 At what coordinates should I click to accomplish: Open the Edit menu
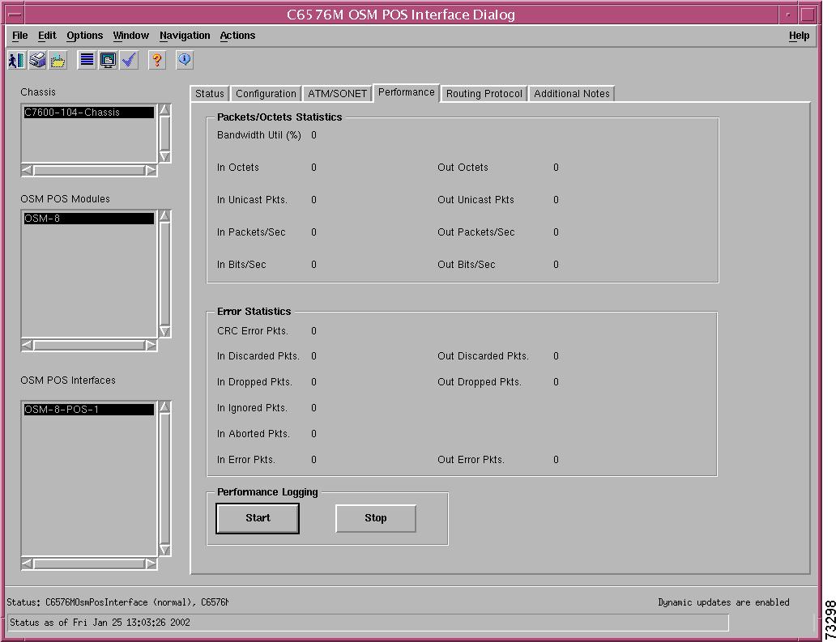(47, 36)
